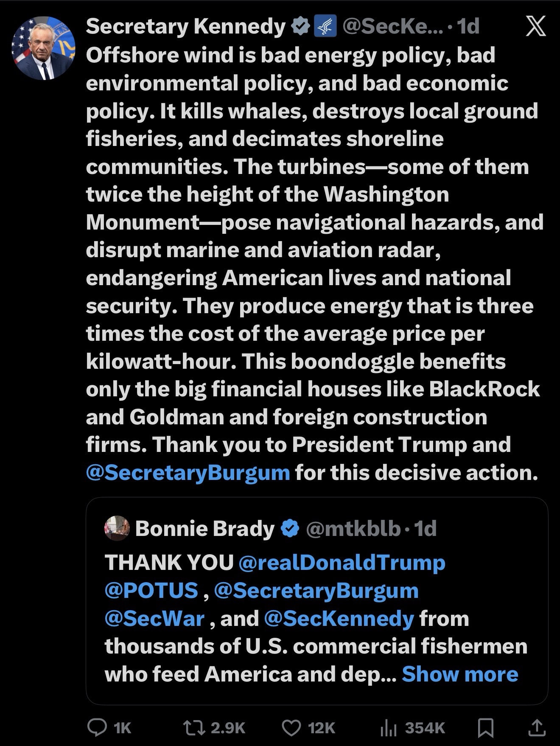The width and height of the screenshot is (560, 746).
Task: Bookmark this post
Action: (485, 728)
